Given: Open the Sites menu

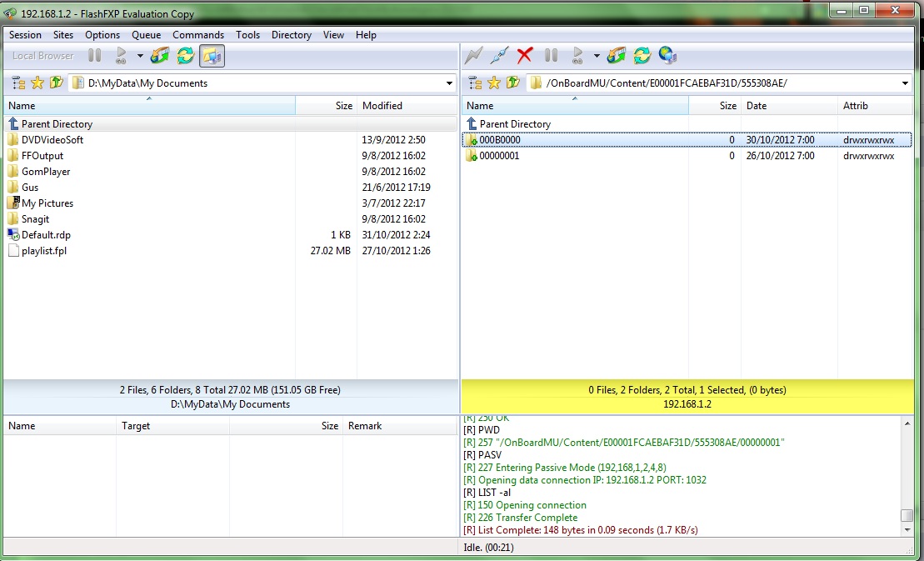Looking at the screenshot, I should pyautogui.click(x=63, y=35).
